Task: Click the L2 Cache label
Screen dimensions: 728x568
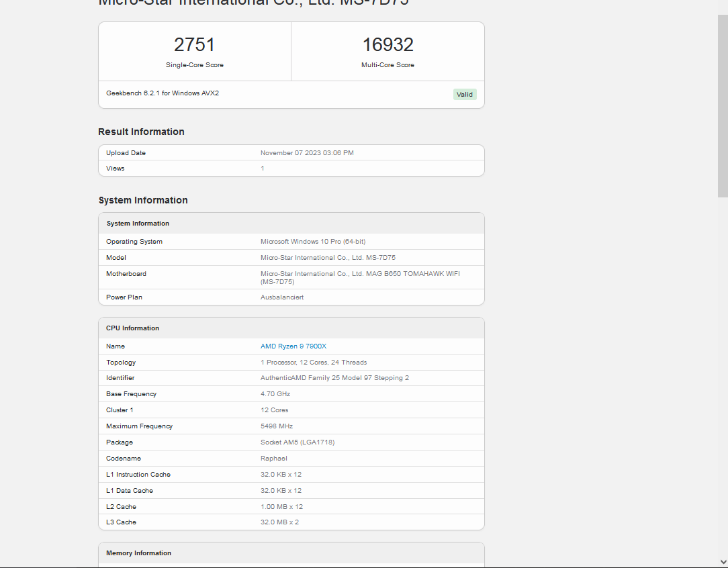Action: click(x=121, y=507)
